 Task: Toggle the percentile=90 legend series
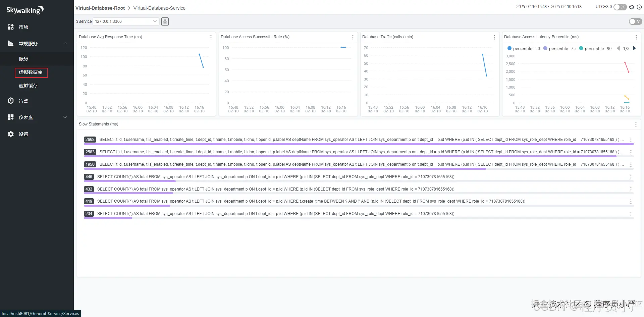[x=595, y=49]
